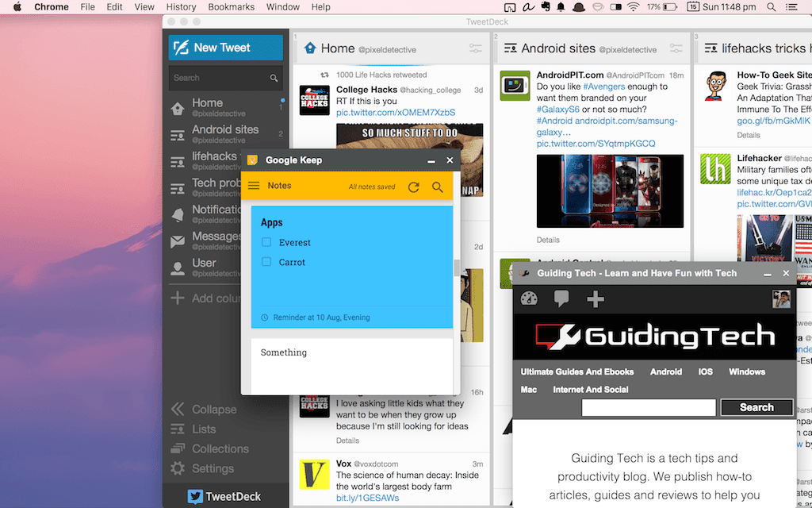Click the Guiding Tech search input field
812x508 pixels.
649,407
